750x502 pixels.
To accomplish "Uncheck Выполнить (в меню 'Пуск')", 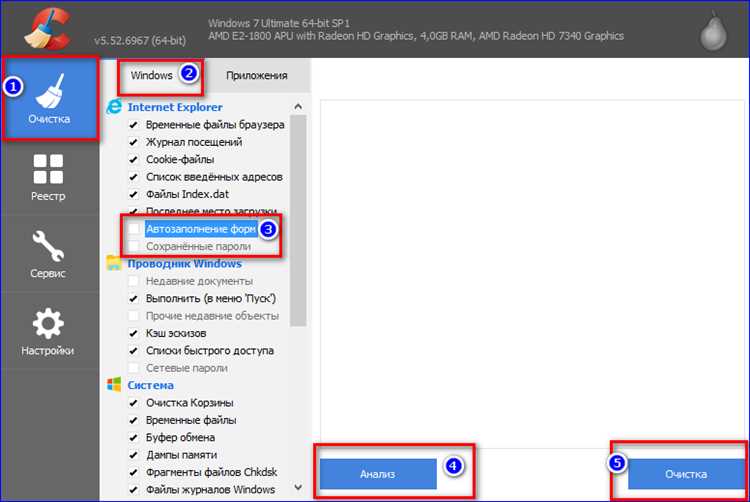I will 133,298.
